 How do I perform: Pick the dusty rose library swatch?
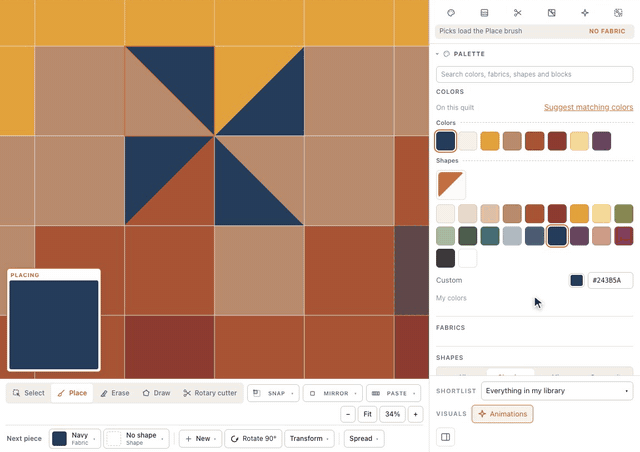(x=601, y=236)
